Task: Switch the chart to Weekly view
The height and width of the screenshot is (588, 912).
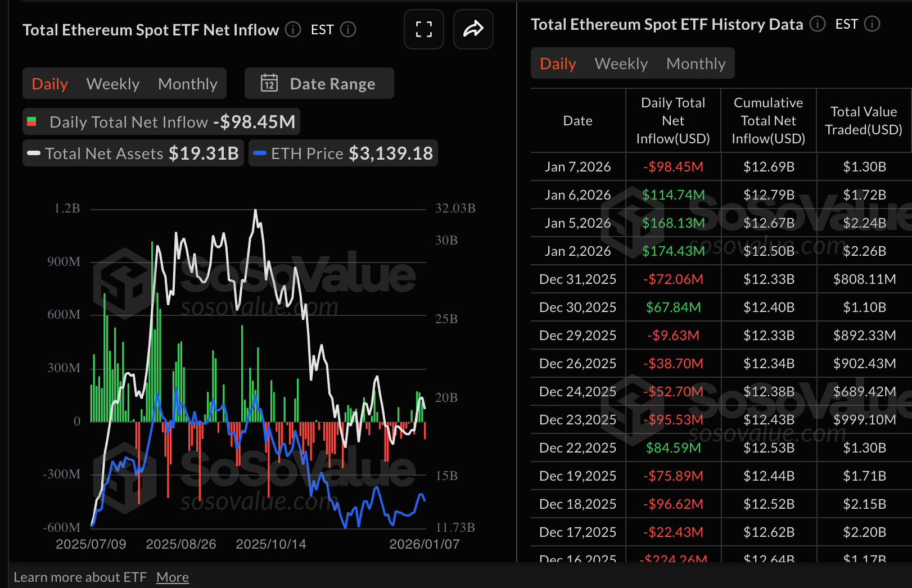Action: (112, 83)
